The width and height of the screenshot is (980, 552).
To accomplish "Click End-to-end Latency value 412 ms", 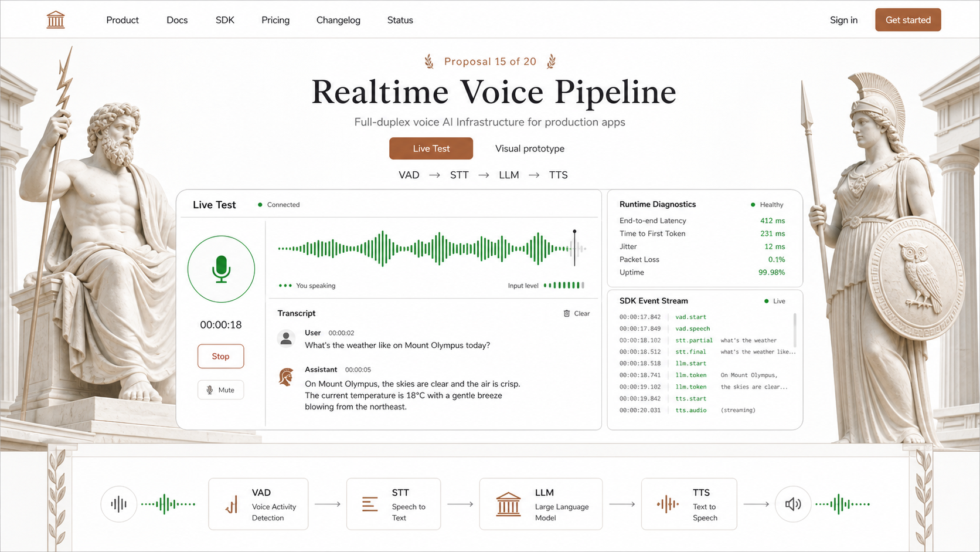I will tap(773, 221).
